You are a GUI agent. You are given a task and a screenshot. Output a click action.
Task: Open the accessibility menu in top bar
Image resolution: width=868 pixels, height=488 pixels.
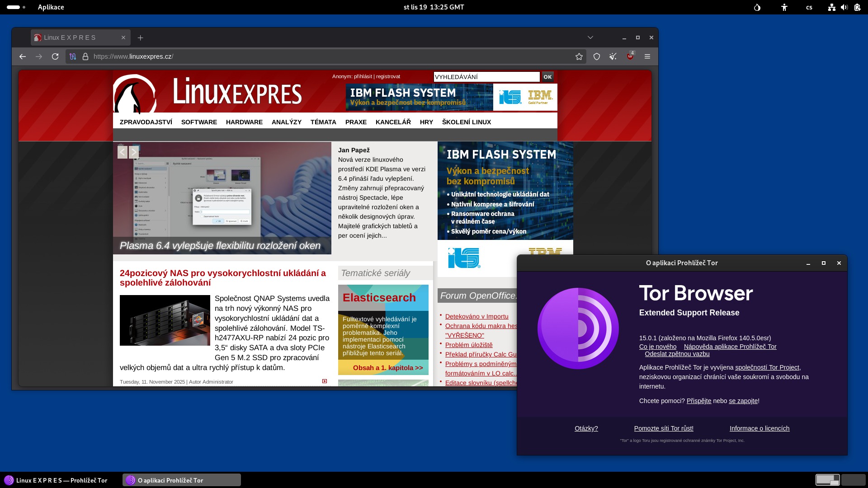(784, 7)
